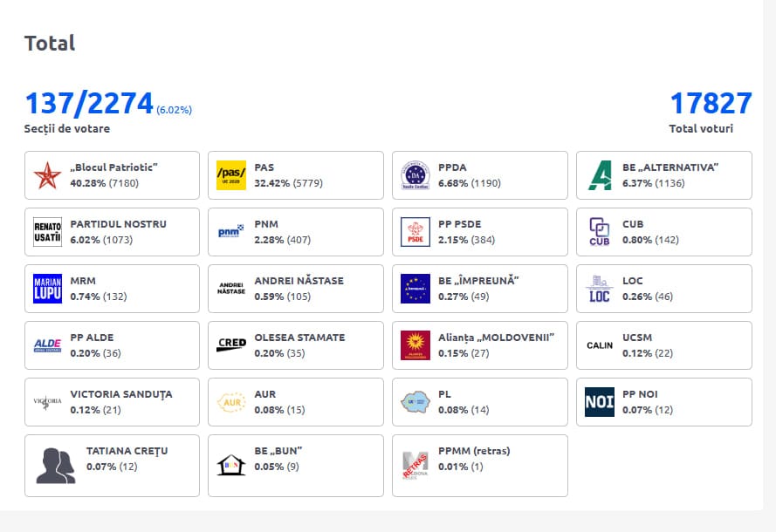Open the Blocul Patriotic result card
Screen dimensions: 776x532
(x=112, y=175)
